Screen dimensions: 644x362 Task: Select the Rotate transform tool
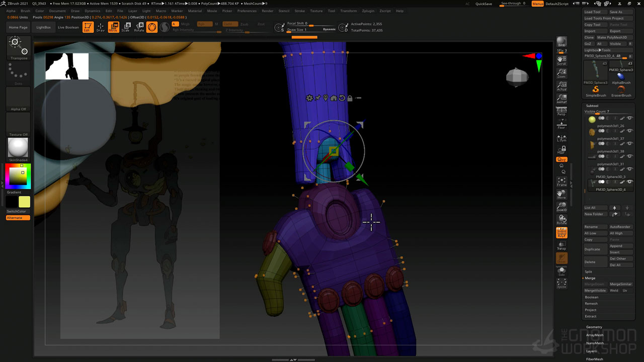coord(139,27)
